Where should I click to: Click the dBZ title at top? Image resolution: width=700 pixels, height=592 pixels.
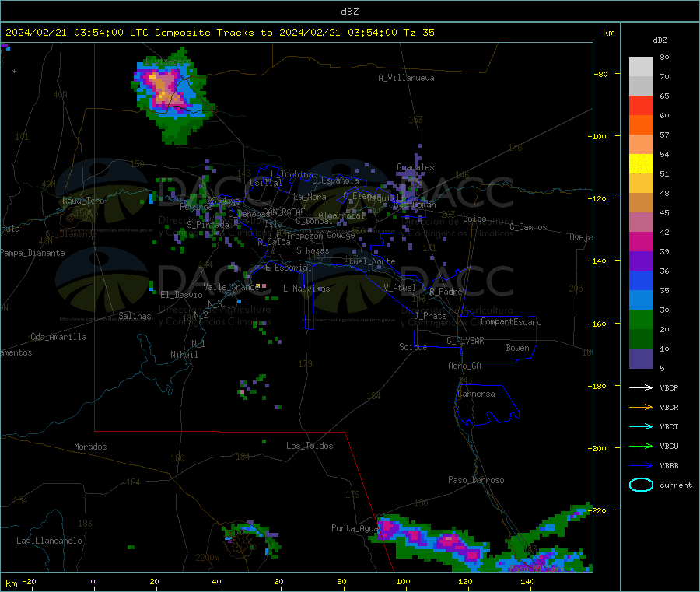click(x=349, y=12)
